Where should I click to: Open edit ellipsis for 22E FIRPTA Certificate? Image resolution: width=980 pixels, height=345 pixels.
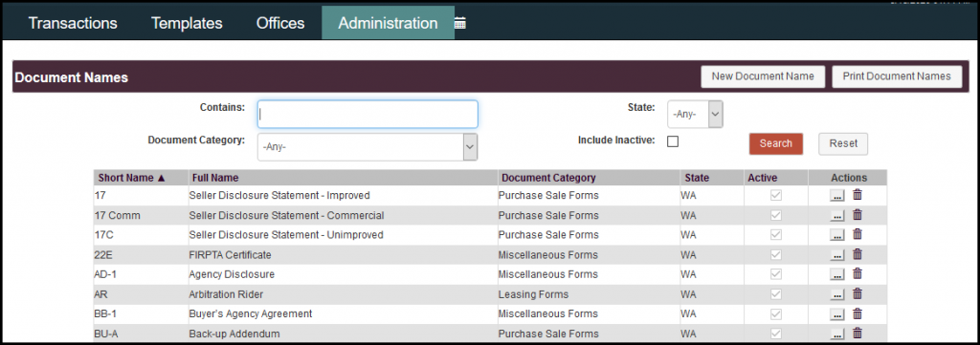click(x=836, y=255)
